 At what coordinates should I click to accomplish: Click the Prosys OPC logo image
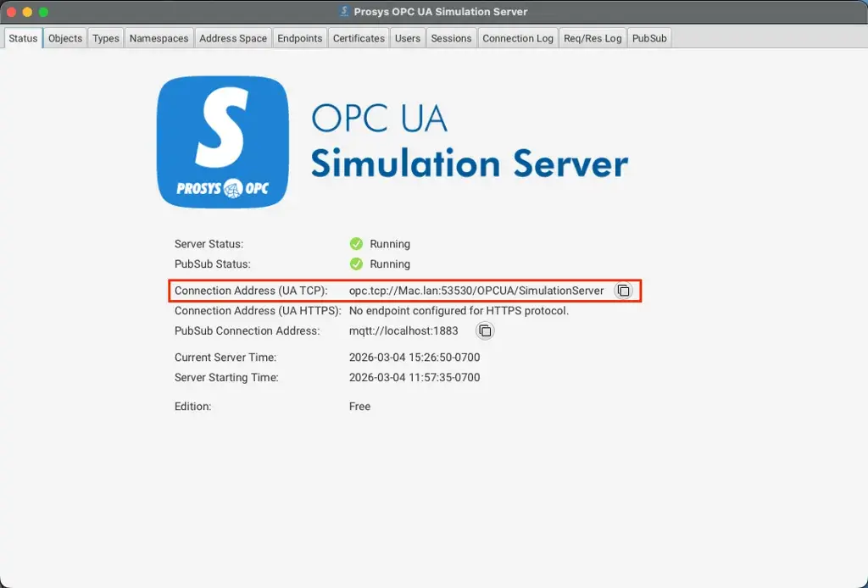[x=223, y=142]
